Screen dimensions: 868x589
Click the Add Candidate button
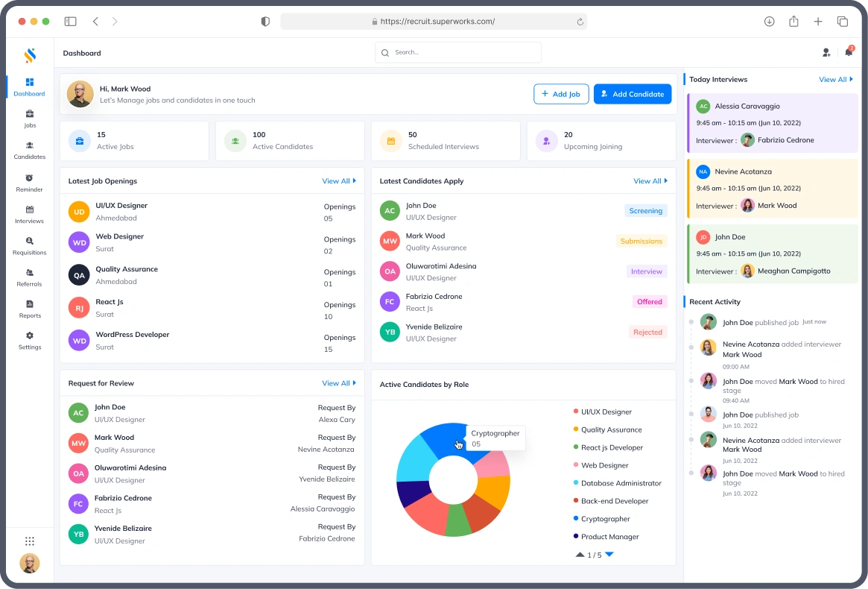click(x=632, y=94)
